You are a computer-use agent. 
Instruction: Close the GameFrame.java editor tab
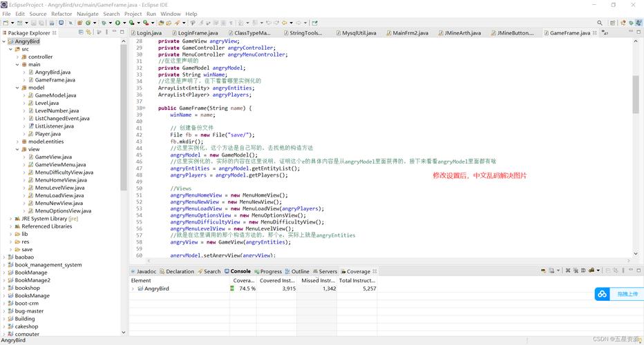pyautogui.click(x=596, y=32)
